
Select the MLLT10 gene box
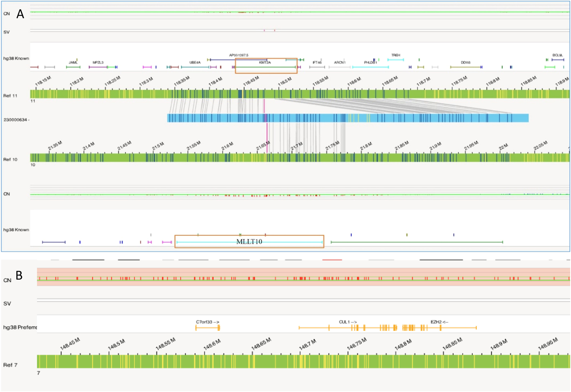249,242
